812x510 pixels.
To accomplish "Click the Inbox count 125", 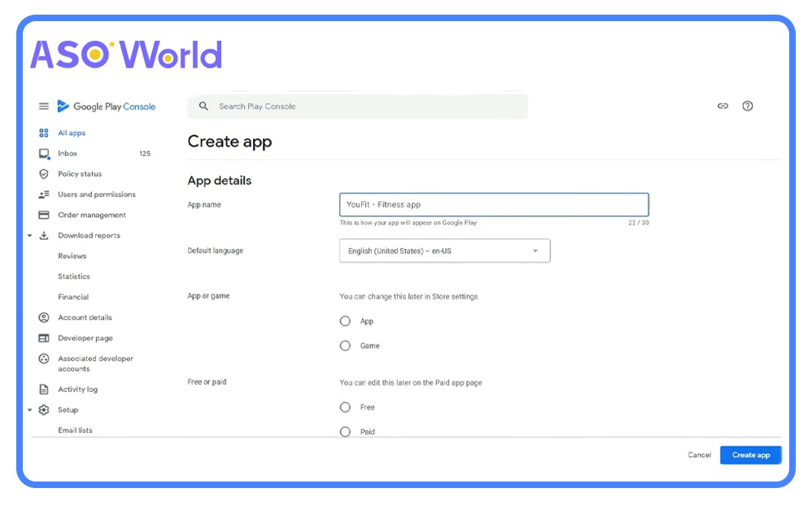I will [x=145, y=154].
